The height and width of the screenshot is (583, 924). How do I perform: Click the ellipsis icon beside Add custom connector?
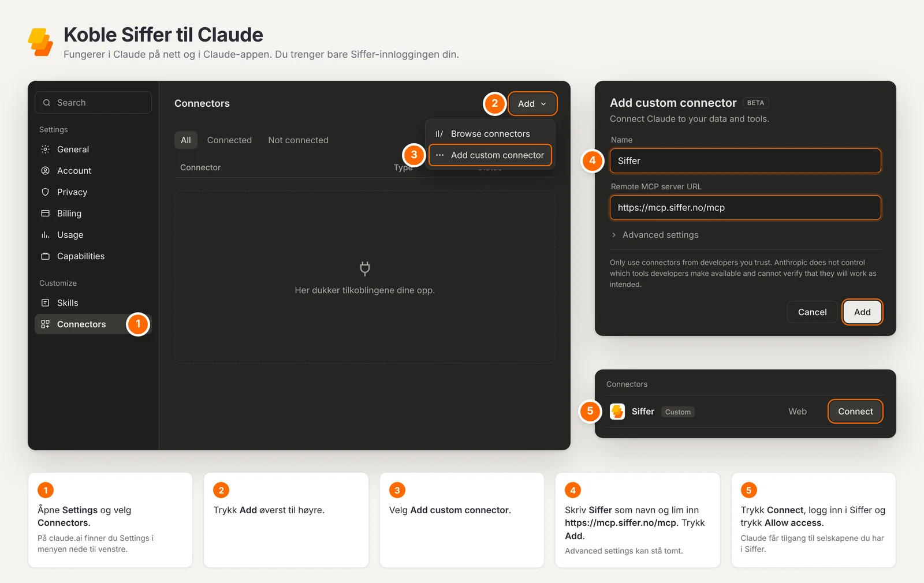[439, 155]
